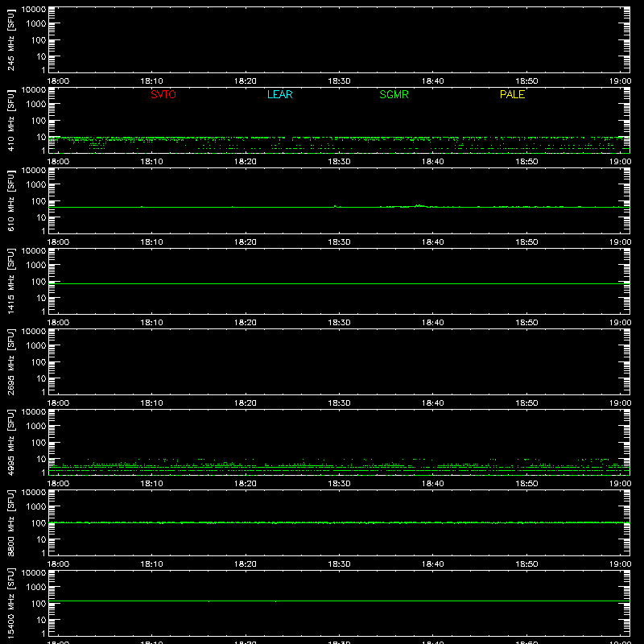The height and width of the screenshot is (644, 644).
Task: Select the 15400 MHz [SFU] axis title
Action: pos(11,603)
